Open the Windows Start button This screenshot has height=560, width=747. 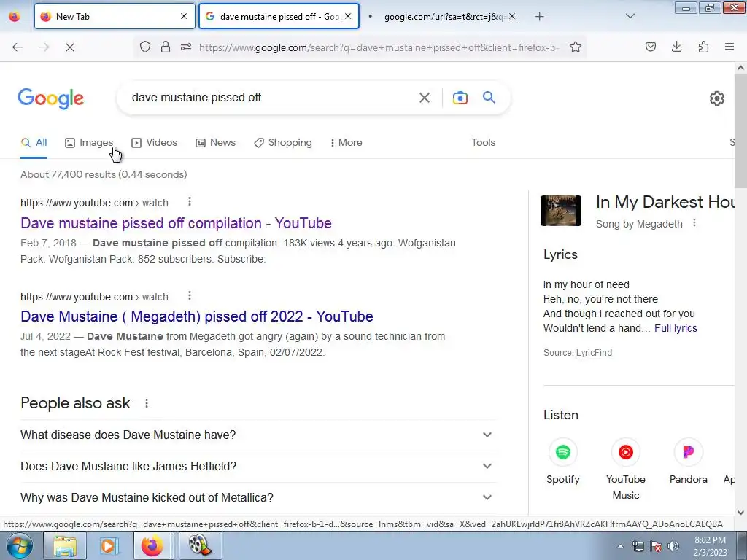(x=19, y=545)
